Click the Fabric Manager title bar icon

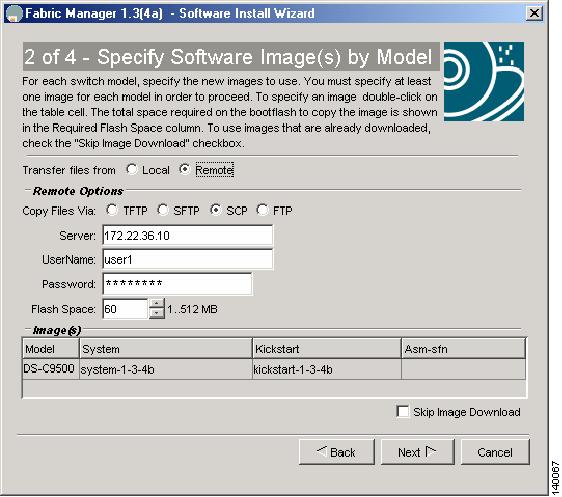(x=14, y=14)
